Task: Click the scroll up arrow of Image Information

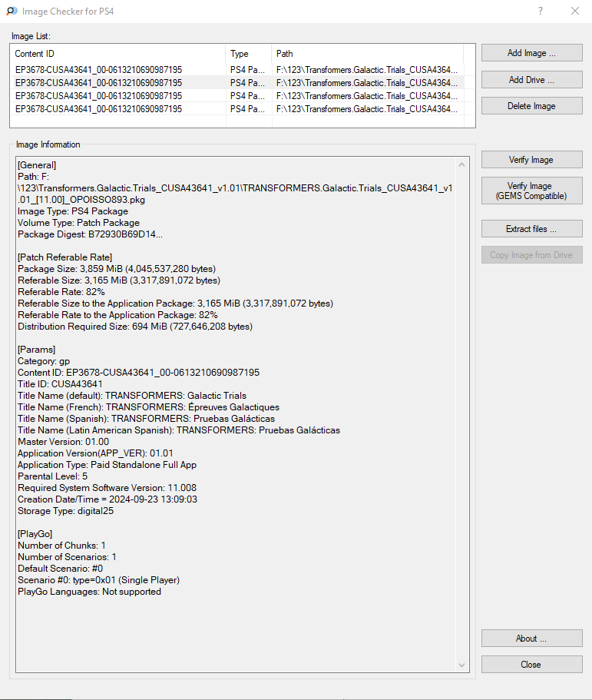Action: (461, 164)
